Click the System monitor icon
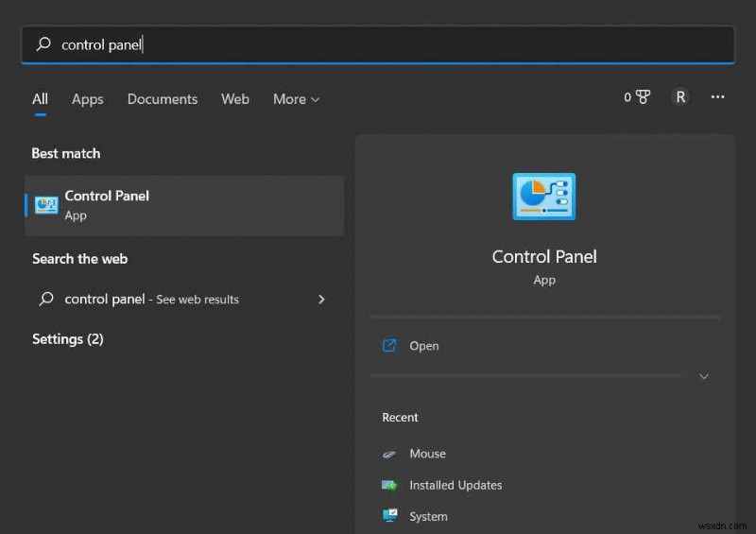Viewport: 756px width, 534px height. [x=389, y=515]
